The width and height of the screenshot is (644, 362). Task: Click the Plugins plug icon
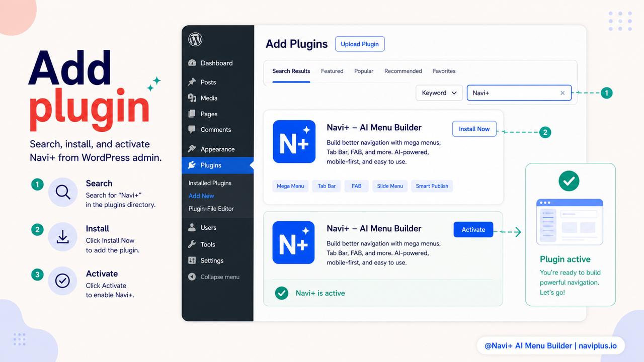pos(192,165)
